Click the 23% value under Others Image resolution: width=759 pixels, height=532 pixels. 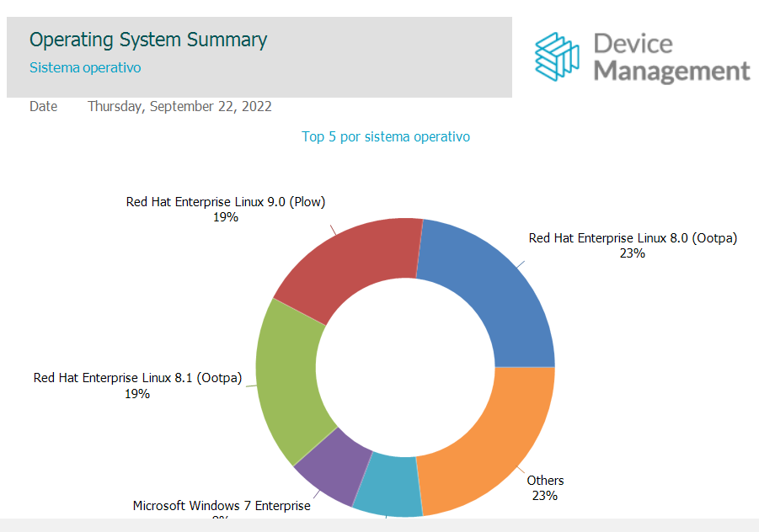tap(544, 496)
